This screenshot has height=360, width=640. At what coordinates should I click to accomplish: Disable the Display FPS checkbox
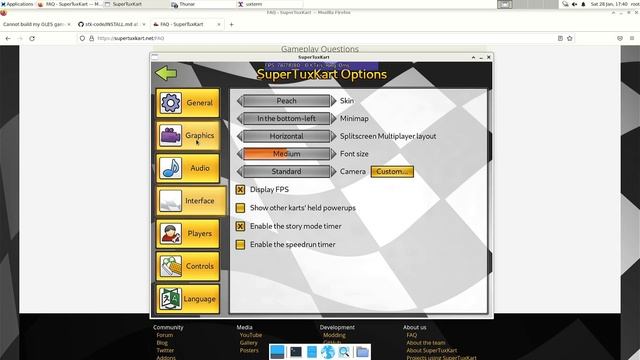click(240, 189)
